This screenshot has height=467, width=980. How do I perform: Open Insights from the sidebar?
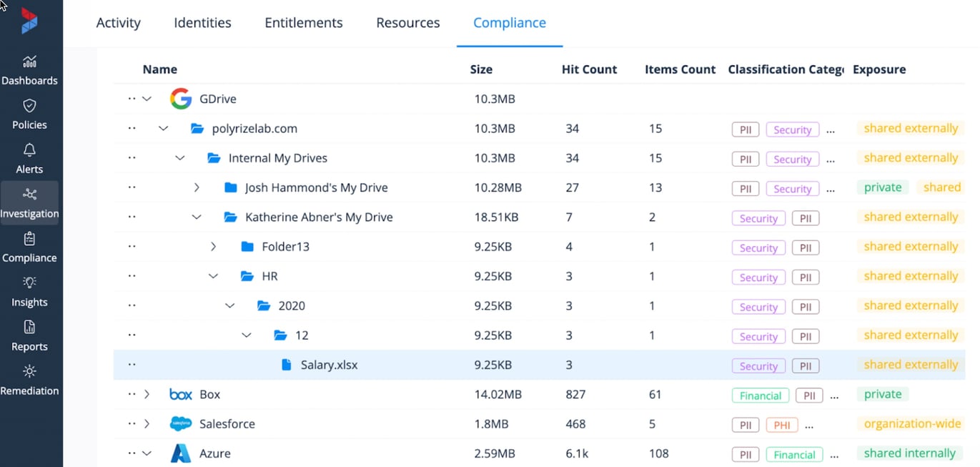[29, 291]
